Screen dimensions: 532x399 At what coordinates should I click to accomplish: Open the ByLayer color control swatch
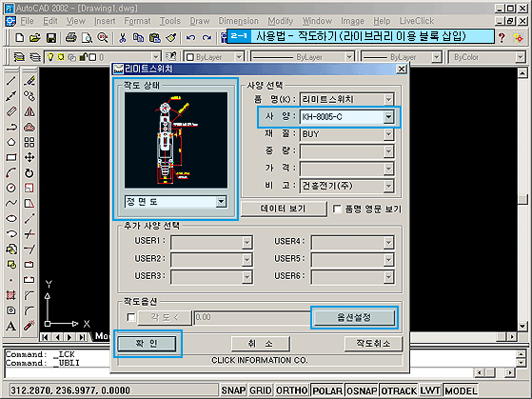[x=214, y=57]
